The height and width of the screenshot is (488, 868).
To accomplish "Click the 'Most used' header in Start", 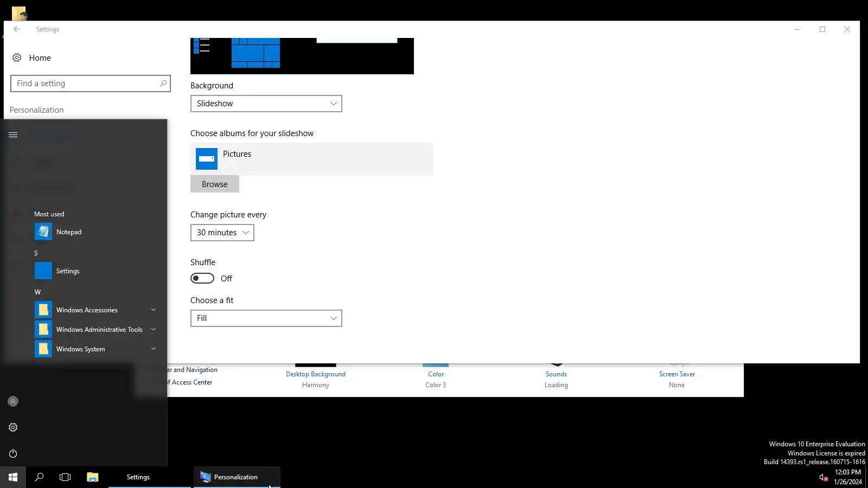I will point(49,214).
